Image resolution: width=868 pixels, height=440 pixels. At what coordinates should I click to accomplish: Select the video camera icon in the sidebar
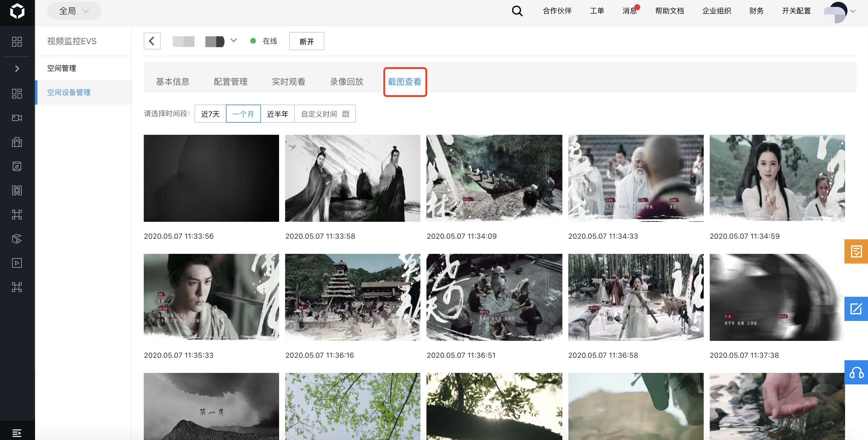point(17,118)
